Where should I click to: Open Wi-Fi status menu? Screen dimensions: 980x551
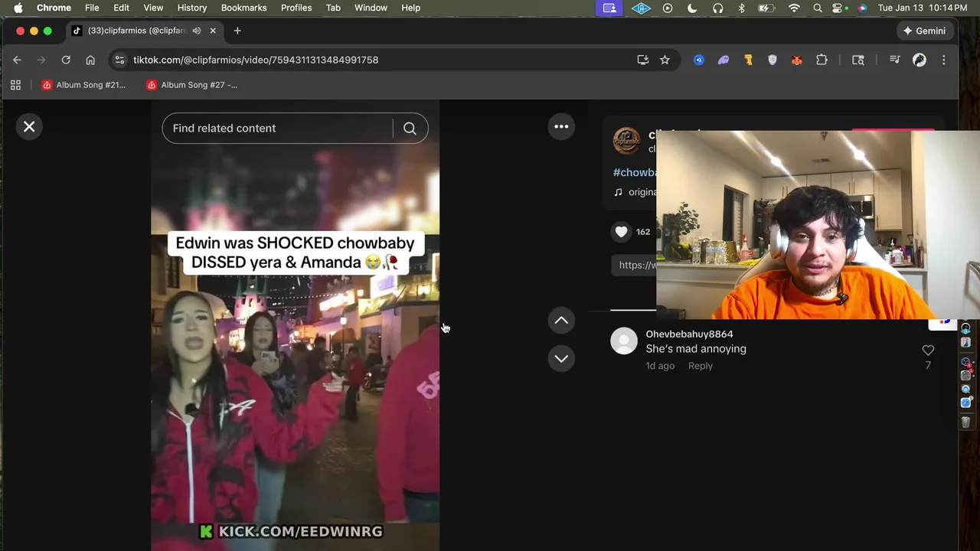pos(794,8)
